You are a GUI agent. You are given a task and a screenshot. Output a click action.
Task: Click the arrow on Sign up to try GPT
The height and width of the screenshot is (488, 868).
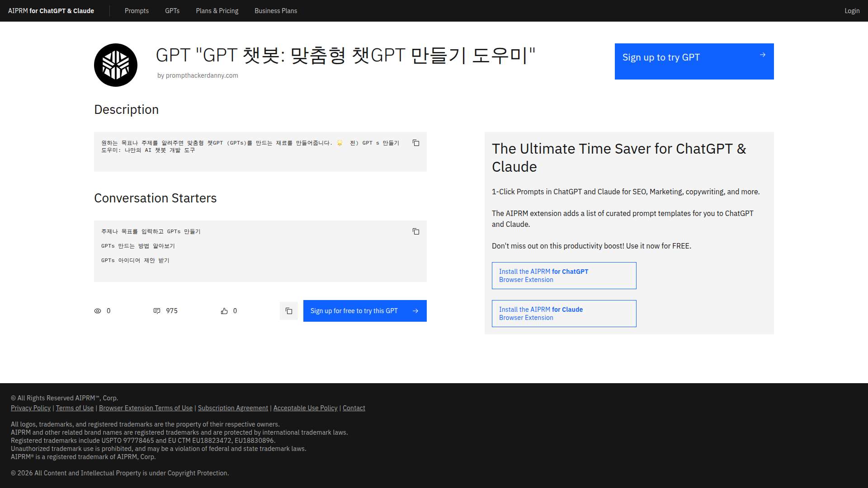point(763,55)
